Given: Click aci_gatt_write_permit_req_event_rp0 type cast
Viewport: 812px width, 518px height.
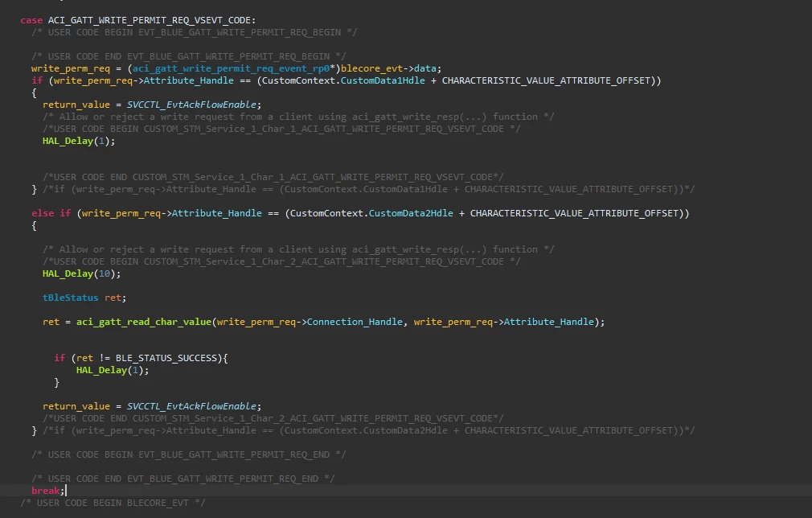Looking at the screenshot, I should (231, 68).
